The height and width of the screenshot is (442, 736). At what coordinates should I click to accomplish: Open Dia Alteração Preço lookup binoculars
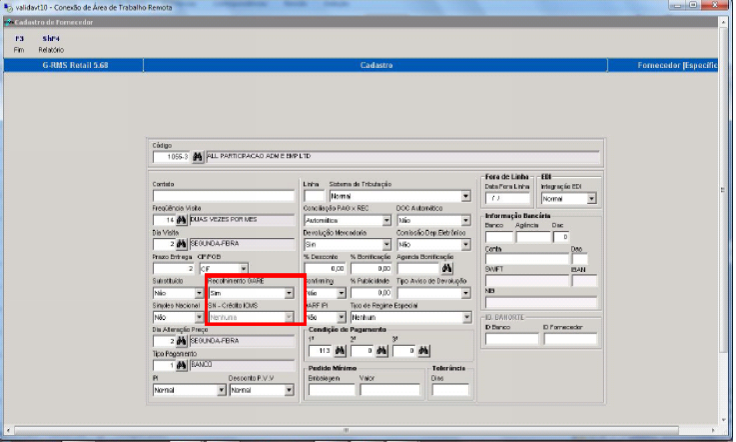[182, 341]
